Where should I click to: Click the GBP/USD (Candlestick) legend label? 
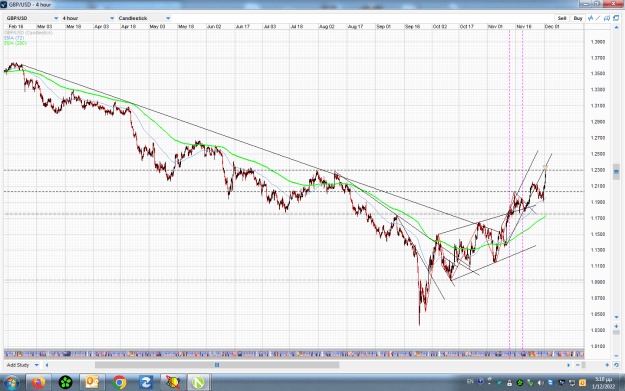(28, 33)
